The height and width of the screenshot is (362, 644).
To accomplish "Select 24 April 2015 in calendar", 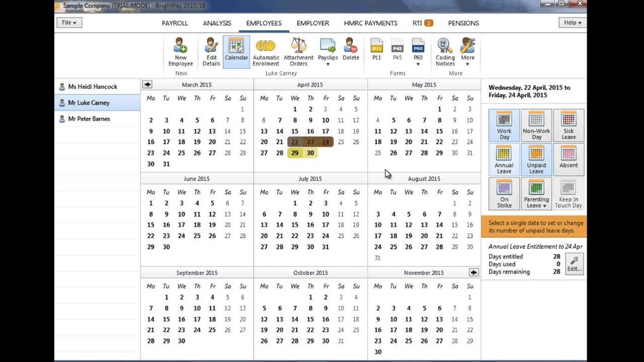I will [x=326, y=142].
